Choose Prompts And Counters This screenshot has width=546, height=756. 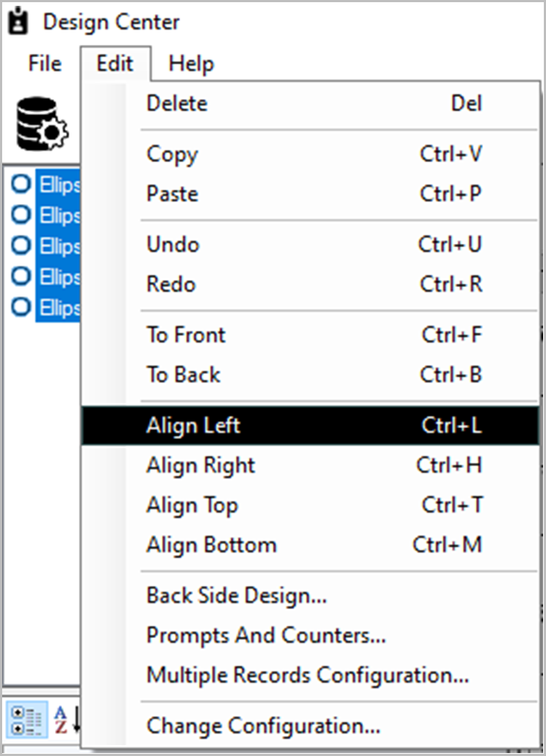coord(265,635)
